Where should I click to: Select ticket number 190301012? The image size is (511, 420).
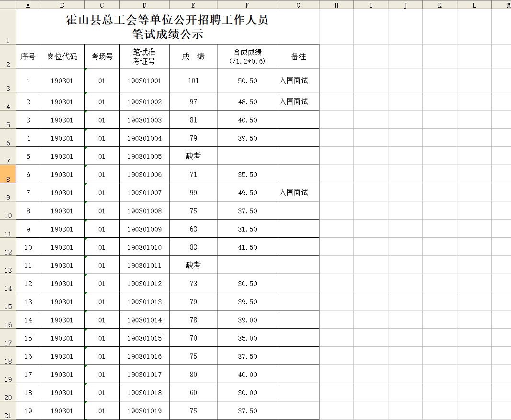[144, 284]
